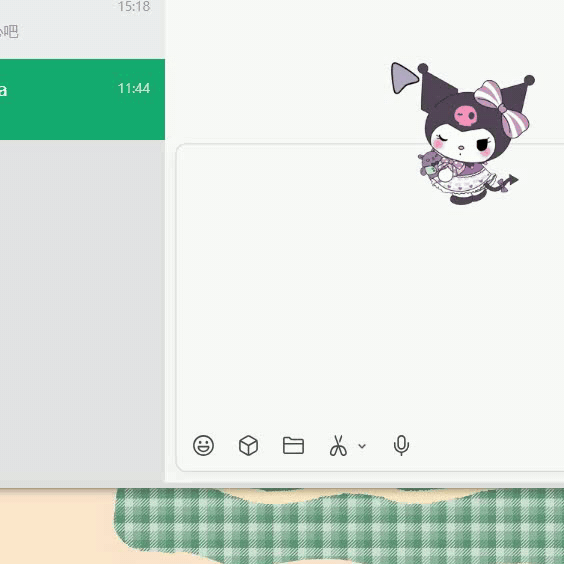The height and width of the screenshot is (564, 564).
Task: Click Kuromi's striped purple bow
Action: point(501,108)
